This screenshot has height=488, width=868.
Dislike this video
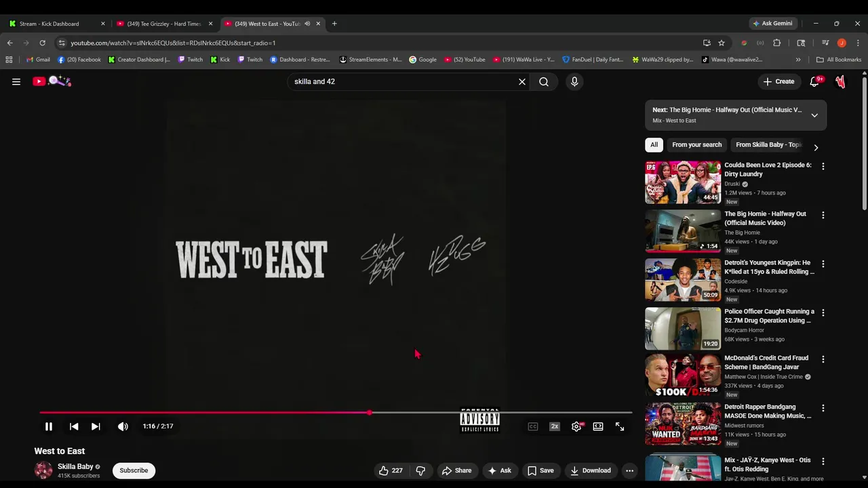tap(420, 470)
